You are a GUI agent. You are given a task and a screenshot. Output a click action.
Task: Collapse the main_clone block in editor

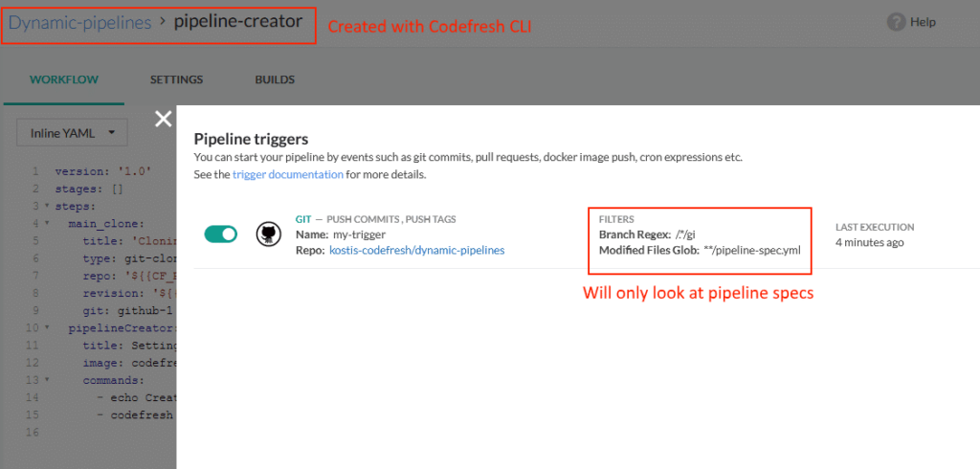(x=47, y=223)
